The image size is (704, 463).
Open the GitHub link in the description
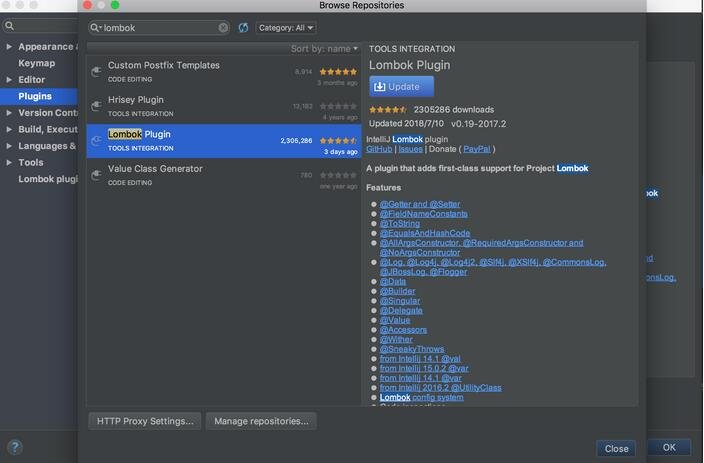click(379, 149)
